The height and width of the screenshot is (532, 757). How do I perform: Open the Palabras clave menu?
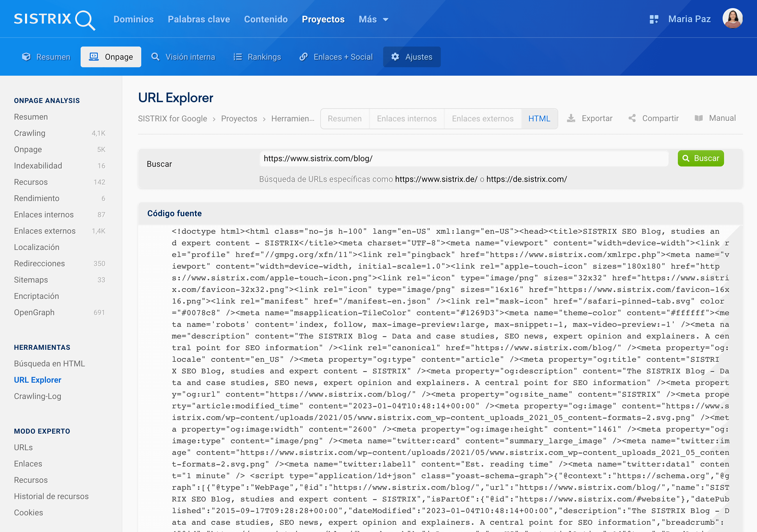pos(199,19)
